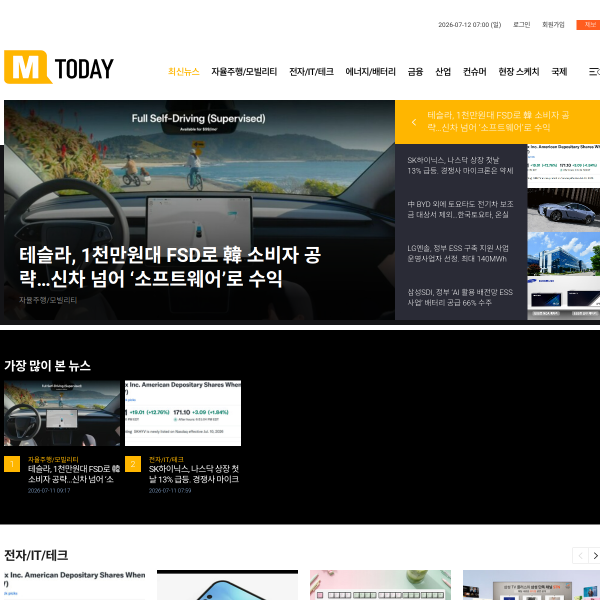Open the Tesla FSD main headline
This screenshot has width=600, height=600.
pos(170,267)
